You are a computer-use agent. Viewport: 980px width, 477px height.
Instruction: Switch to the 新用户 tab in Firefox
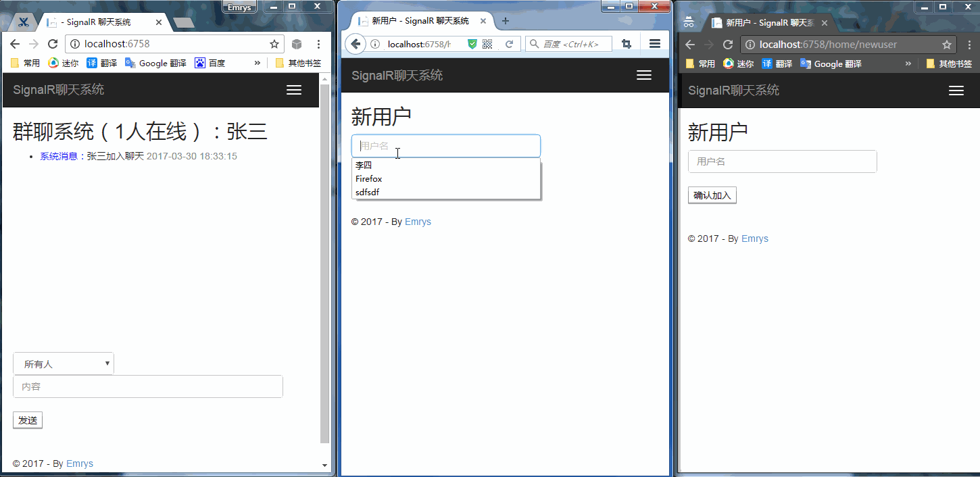coord(419,20)
